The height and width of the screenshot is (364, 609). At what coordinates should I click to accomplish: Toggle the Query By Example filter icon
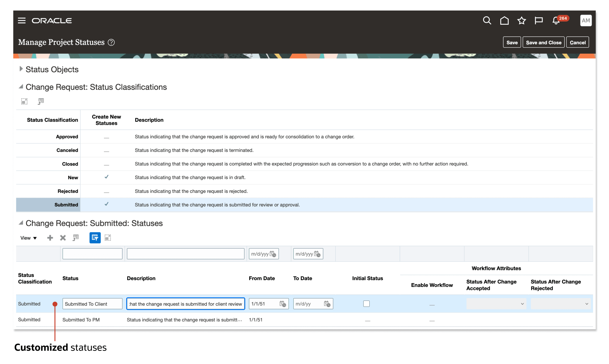pos(95,238)
